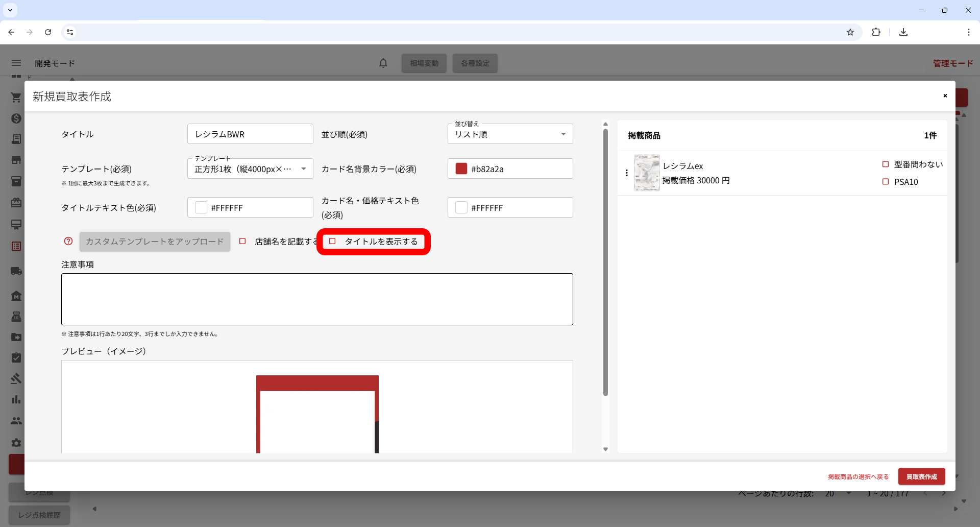The width and height of the screenshot is (980, 527).
Task: Click 掲載商品の選択へ戻る link
Action: (x=858, y=476)
